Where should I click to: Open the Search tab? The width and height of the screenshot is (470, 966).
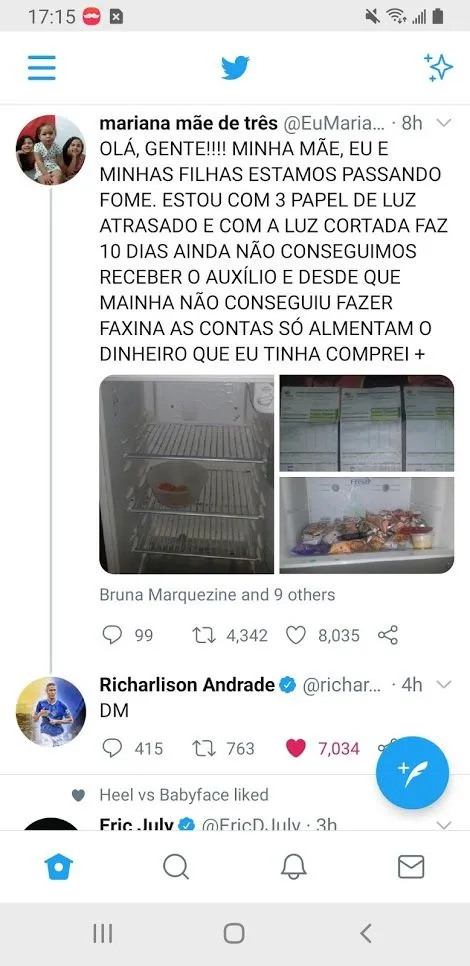point(176,867)
